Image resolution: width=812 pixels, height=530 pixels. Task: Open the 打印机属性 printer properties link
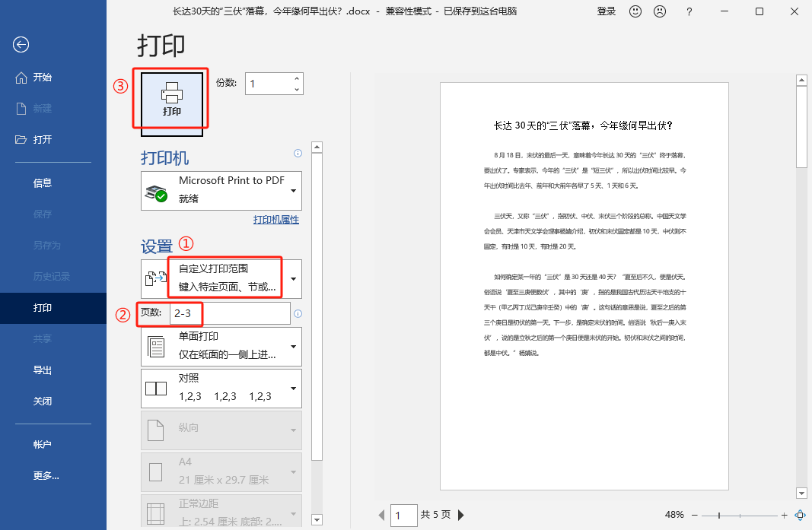pos(277,219)
